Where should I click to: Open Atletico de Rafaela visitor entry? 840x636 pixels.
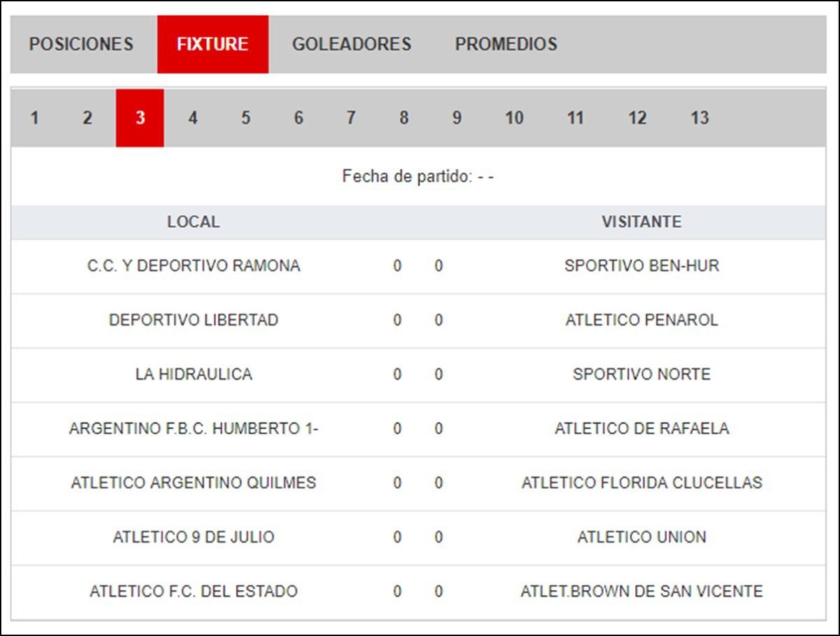point(641,429)
